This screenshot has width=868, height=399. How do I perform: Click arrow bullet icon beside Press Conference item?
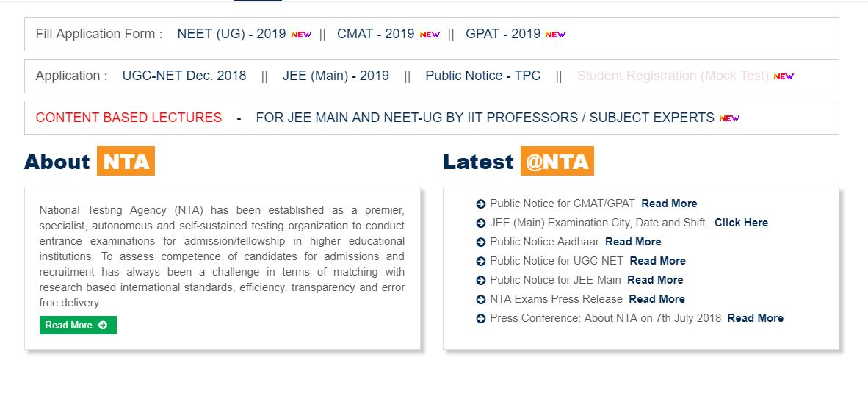480,319
